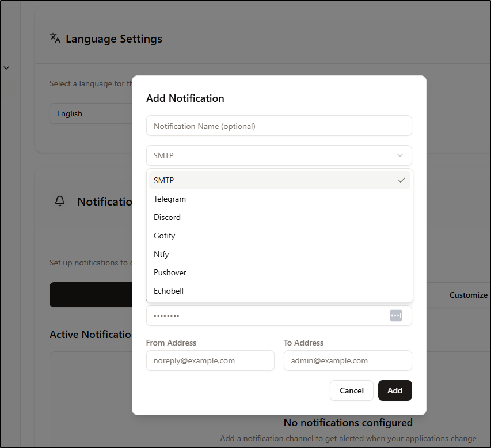Select Ntfy from the list
This screenshot has height=448, width=491.
279,254
